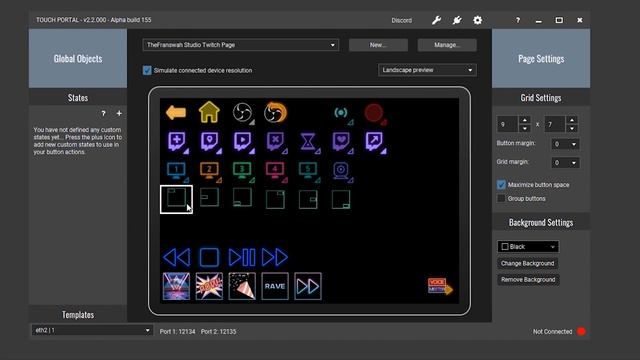Open the Grid margin dropdown
This screenshot has width=640, height=360.
coord(565,163)
